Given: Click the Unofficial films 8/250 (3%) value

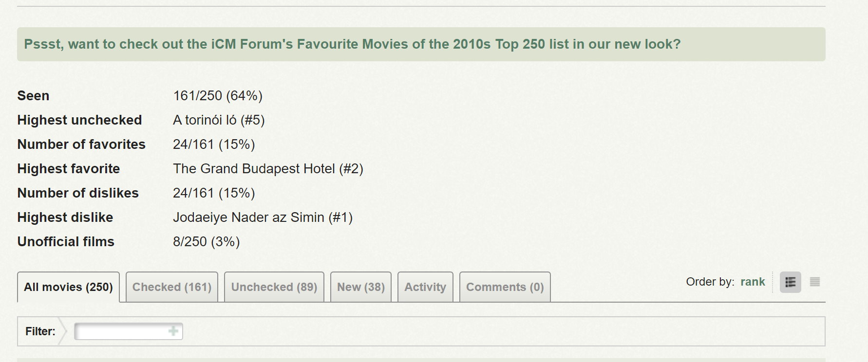Looking at the screenshot, I should (x=207, y=242).
